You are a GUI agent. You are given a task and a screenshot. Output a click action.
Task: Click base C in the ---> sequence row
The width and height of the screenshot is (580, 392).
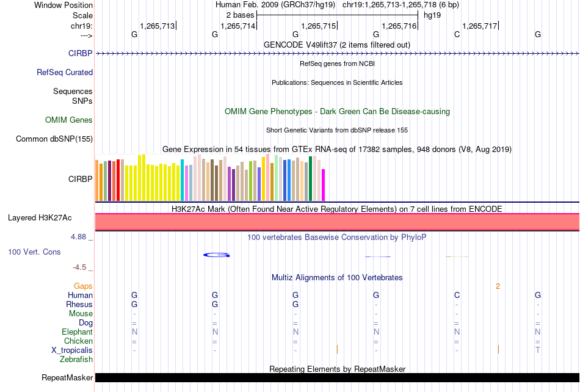point(457,34)
